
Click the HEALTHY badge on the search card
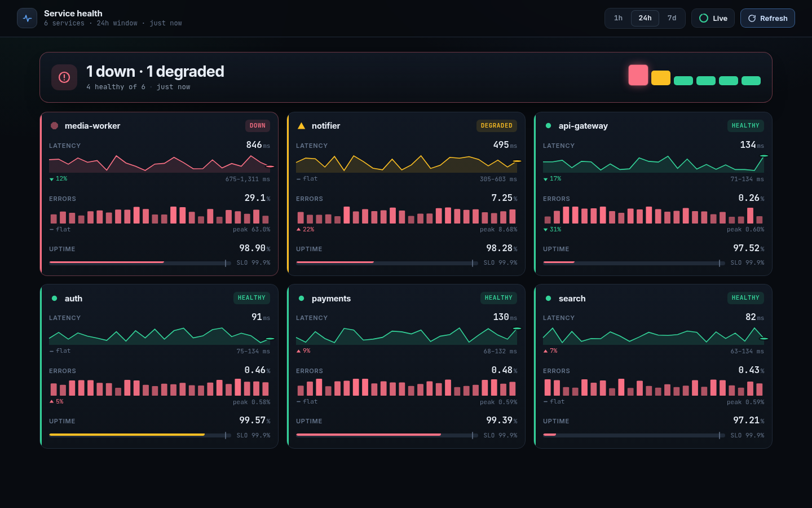click(745, 298)
